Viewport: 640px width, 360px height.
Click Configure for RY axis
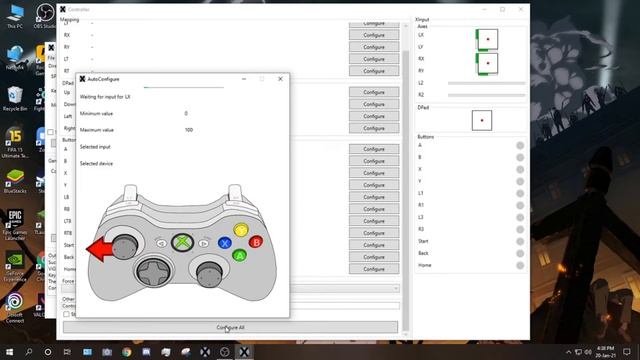(374, 47)
